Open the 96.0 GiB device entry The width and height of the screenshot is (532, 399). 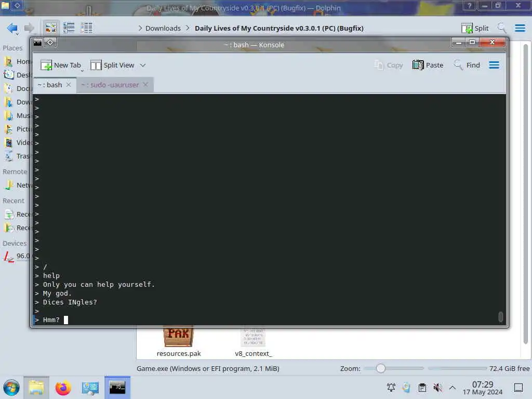pos(17,256)
